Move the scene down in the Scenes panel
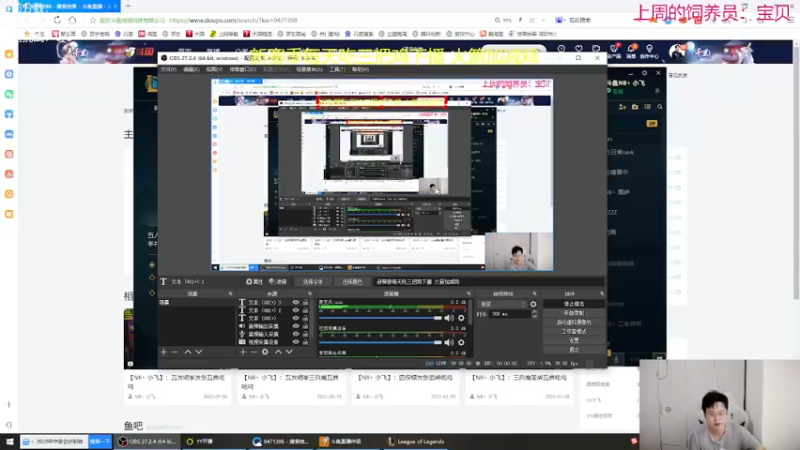The width and height of the screenshot is (800, 450). (198, 352)
